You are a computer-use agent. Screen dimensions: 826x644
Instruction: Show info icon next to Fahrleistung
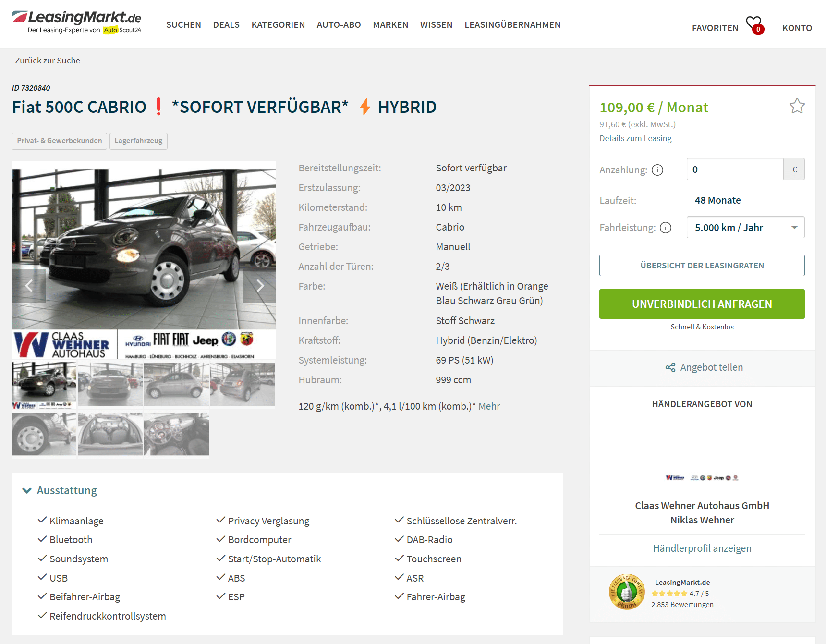666,228
